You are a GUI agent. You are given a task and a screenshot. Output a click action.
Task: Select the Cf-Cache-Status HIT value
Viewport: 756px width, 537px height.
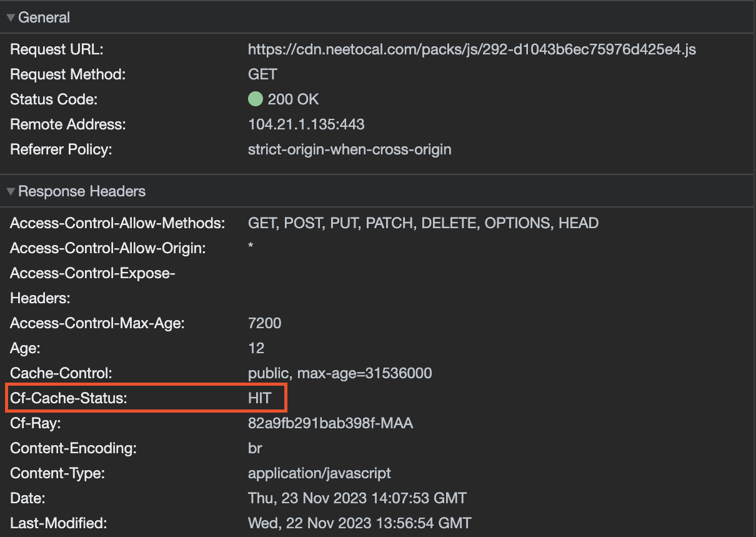pos(261,398)
